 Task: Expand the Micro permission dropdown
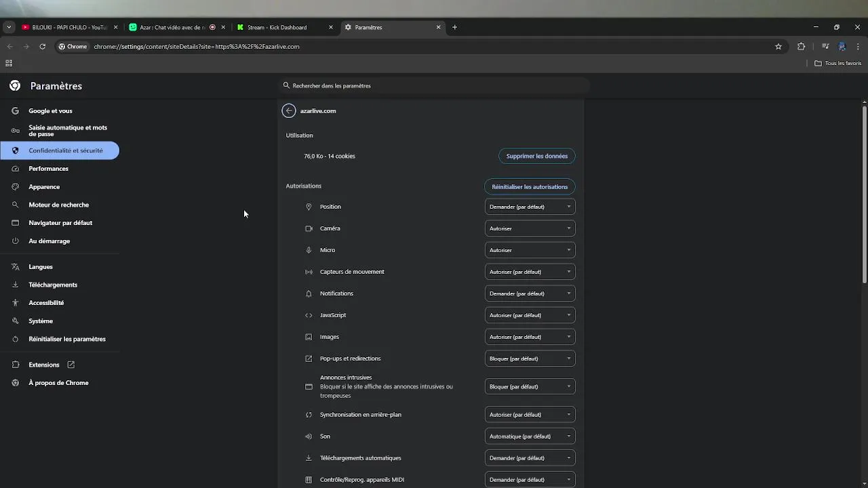click(530, 250)
